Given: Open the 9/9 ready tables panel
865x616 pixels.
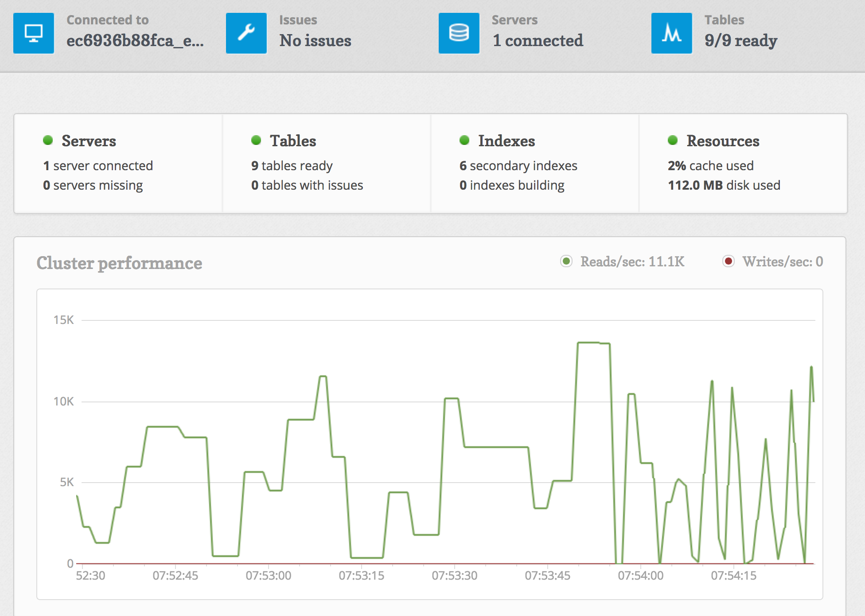Looking at the screenshot, I should tap(741, 41).
